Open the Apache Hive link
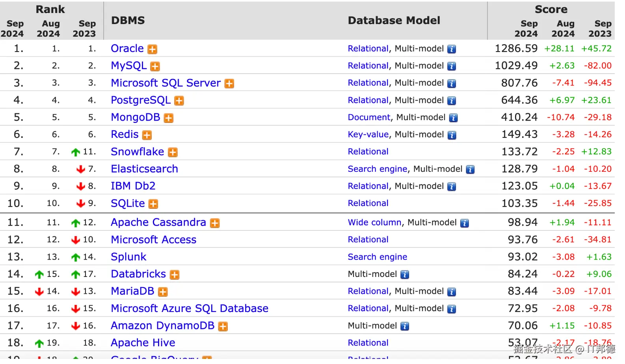 [143, 343]
